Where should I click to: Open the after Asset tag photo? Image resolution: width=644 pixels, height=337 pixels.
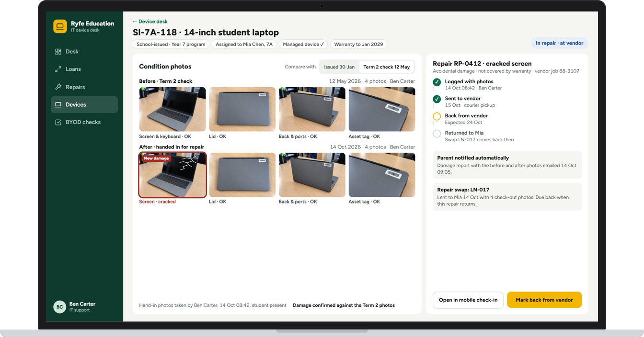pos(382,175)
